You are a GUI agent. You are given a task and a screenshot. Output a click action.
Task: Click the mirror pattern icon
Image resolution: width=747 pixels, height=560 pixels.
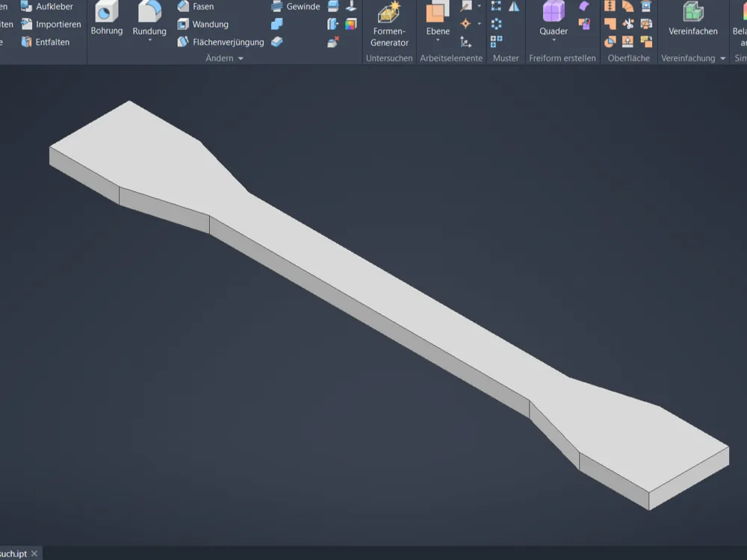[514, 6]
